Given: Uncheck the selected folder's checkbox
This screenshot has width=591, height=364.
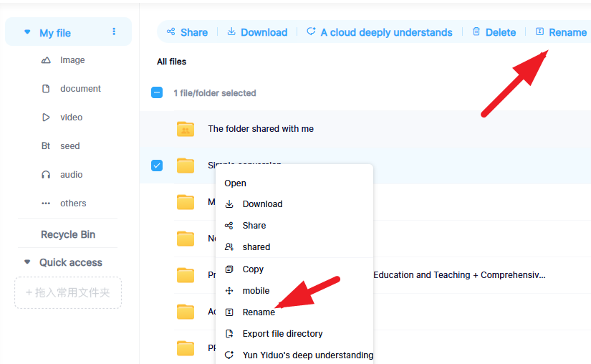Looking at the screenshot, I should [157, 166].
